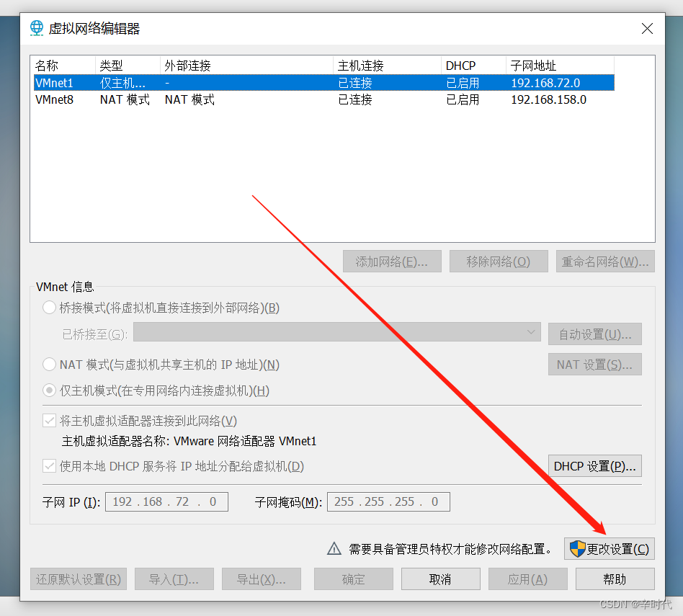Click the 主机连接 column header

[x=387, y=66]
